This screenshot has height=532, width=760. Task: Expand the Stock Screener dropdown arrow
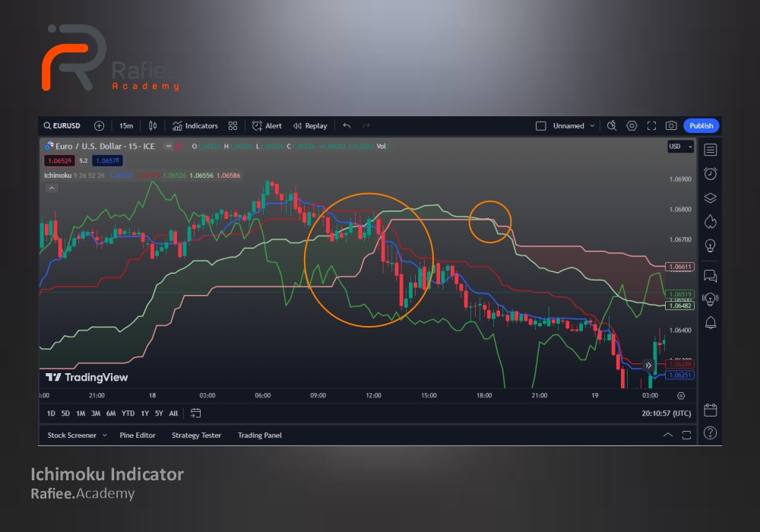[x=104, y=435]
